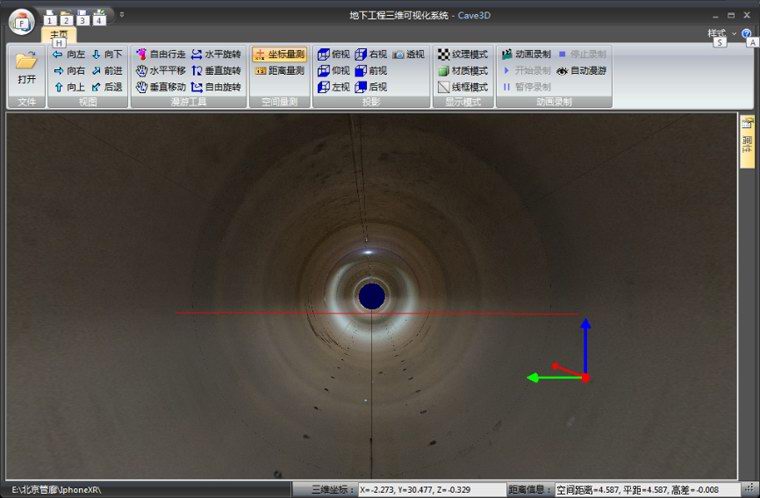Click the 三维坐标 coordinate value field
760x498 pixels.
point(432,490)
